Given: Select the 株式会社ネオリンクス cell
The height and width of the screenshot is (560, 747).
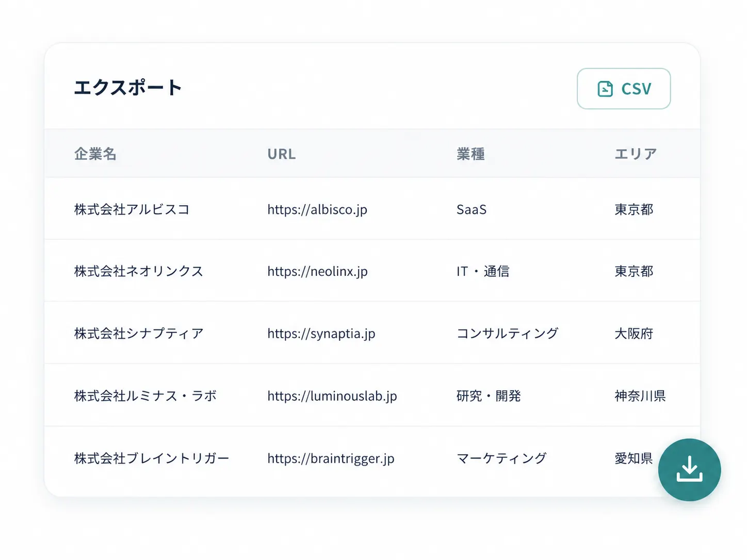Looking at the screenshot, I should point(139,271).
